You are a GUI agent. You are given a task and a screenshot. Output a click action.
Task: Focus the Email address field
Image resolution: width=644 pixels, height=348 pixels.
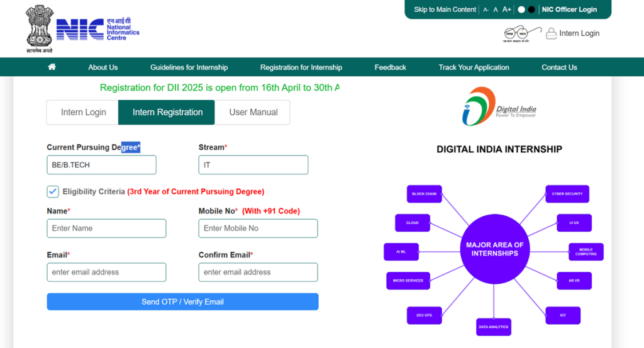[106, 272]
